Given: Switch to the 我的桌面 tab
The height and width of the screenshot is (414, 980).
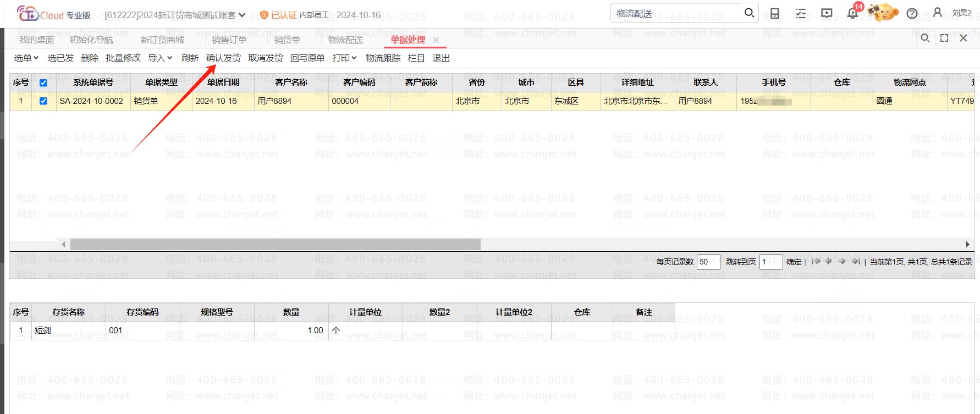Looking at the screenshot, I should (37, 40).
